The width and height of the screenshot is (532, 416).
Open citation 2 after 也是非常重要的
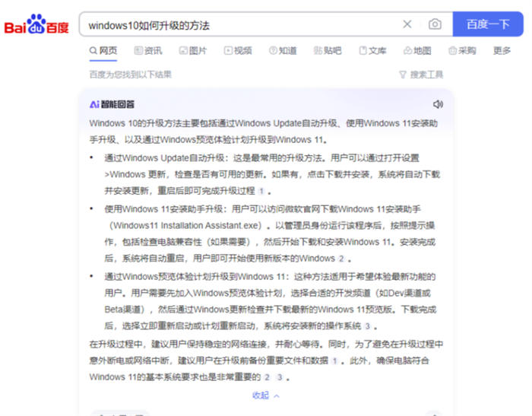[x=268, y=377]
